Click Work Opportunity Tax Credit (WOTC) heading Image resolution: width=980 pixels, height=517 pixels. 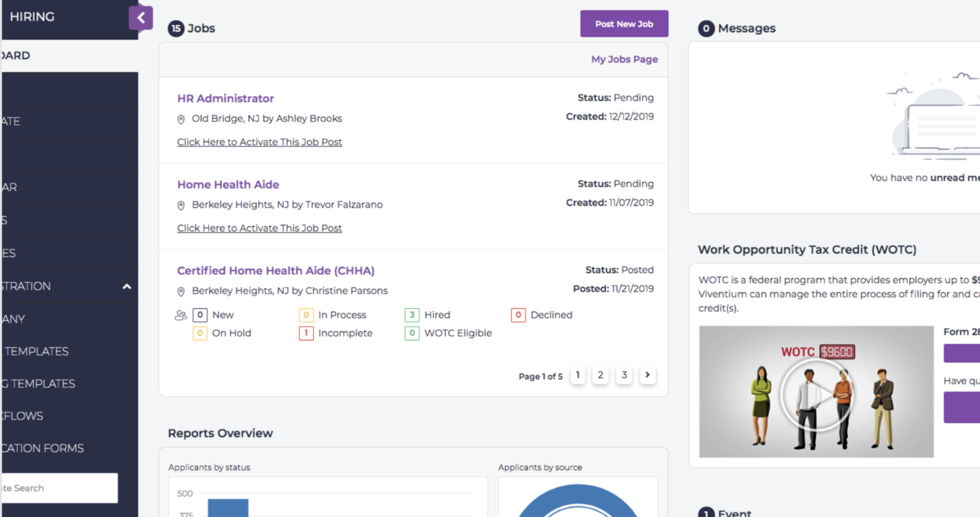807,250
